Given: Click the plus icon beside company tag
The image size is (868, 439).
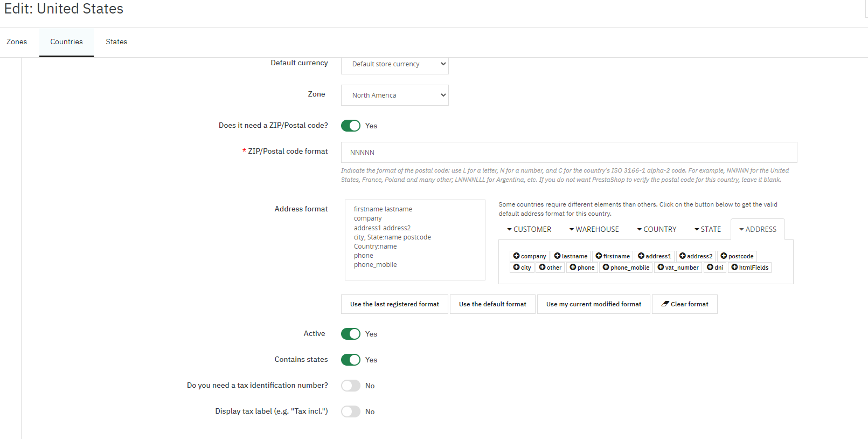Looking at the screenshot, I should click(516, 256).
